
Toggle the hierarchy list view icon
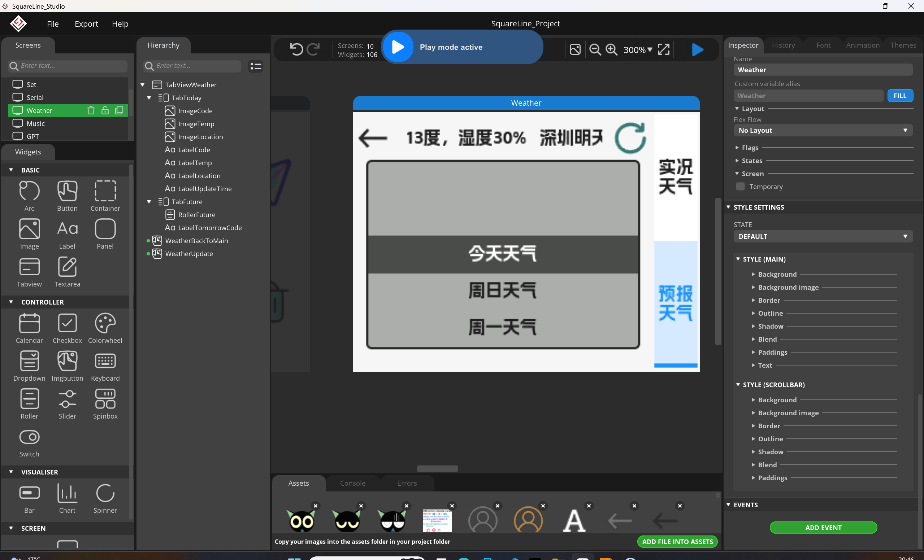[x=256, y=66]
